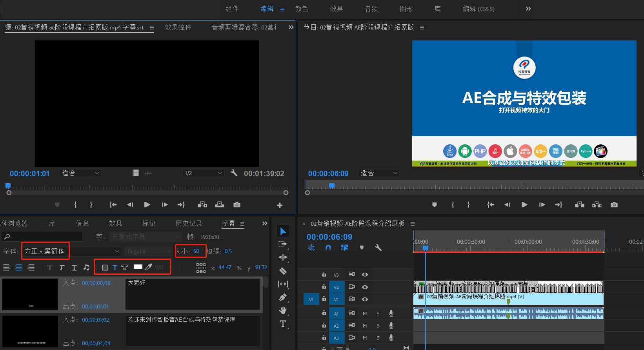Open Source playback resolution 1/2 dropdown

(204, 173)
